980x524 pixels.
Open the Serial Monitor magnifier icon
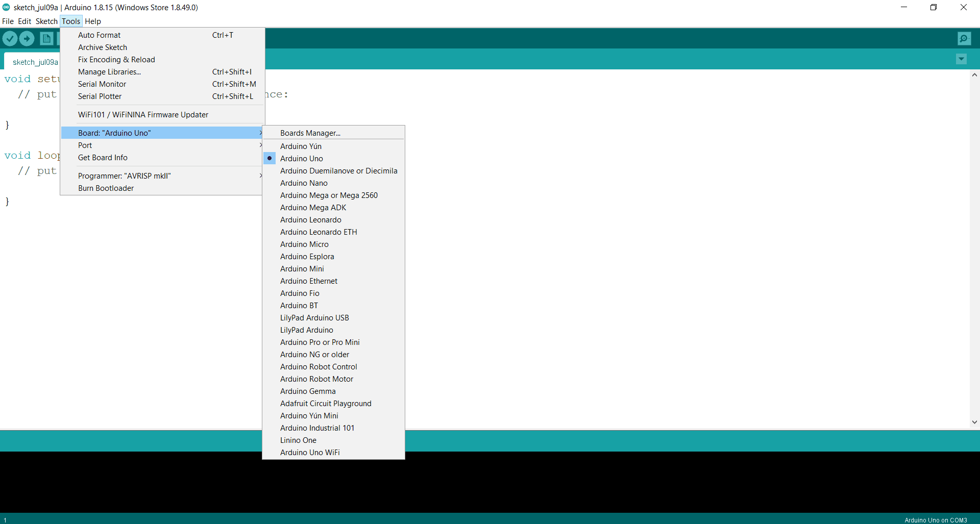coord(964,39)
